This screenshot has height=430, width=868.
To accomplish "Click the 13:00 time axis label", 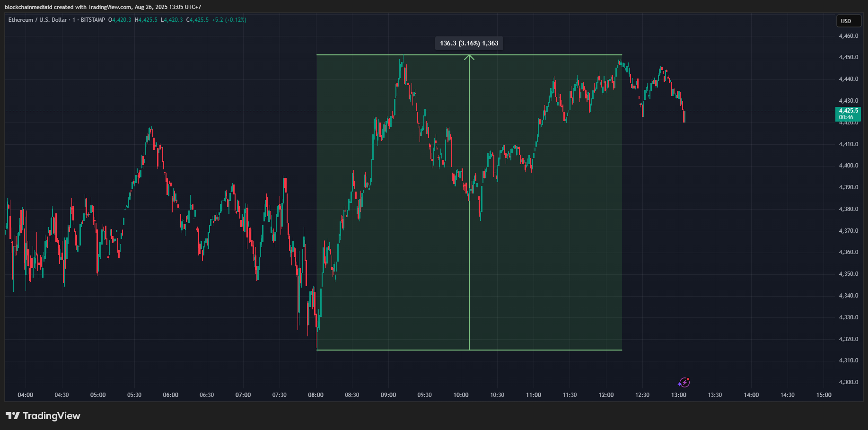I will point(678,395).
